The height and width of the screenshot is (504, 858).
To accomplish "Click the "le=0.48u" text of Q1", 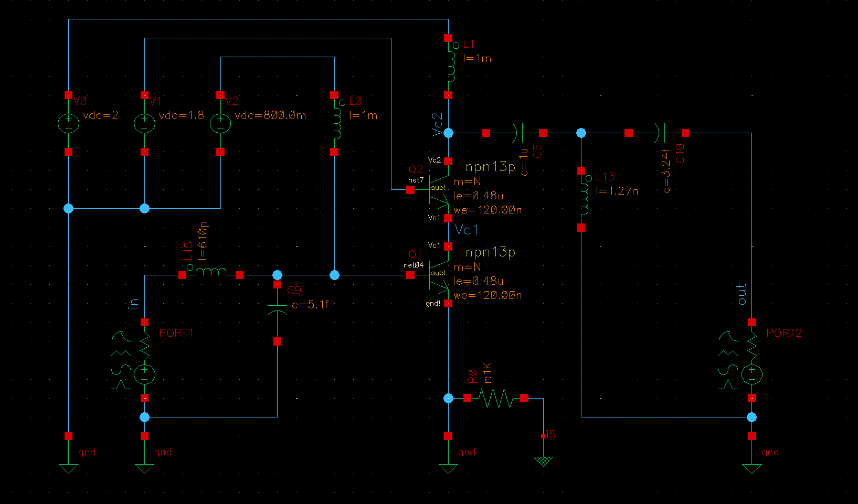I will click(x=478, y=281).
